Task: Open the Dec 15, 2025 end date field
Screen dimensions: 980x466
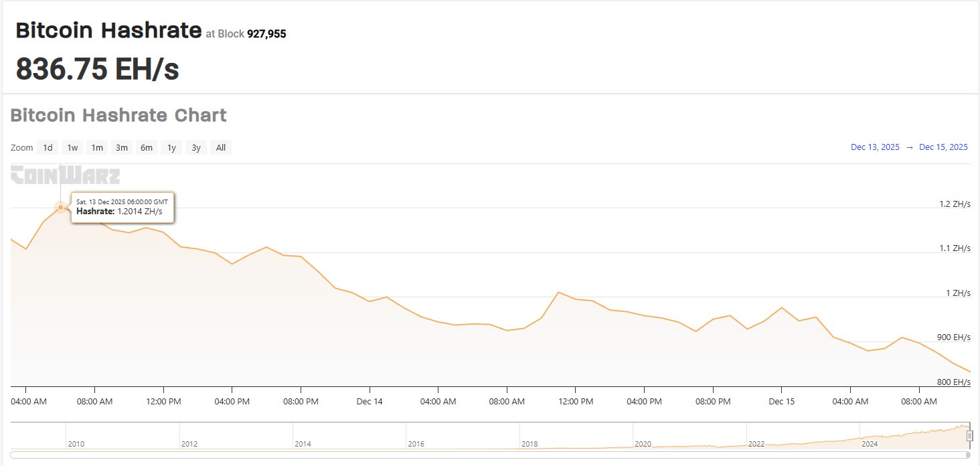Action: pyautogui.click(x=944, y=147)
